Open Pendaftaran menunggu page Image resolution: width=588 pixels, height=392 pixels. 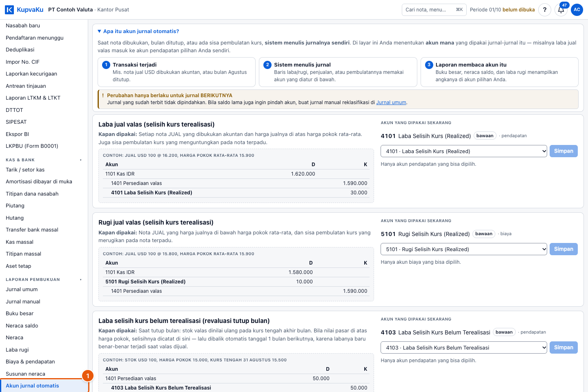click(x=44, y=38)
